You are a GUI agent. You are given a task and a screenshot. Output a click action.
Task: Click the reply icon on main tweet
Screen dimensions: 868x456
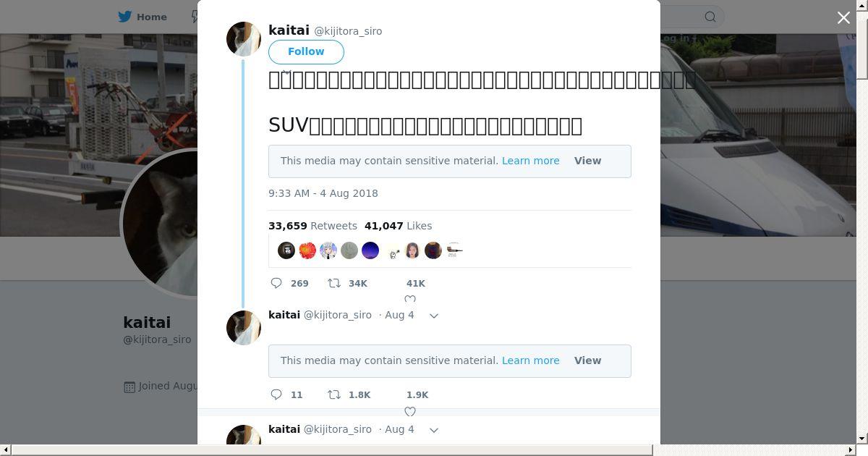coord(276,283)
